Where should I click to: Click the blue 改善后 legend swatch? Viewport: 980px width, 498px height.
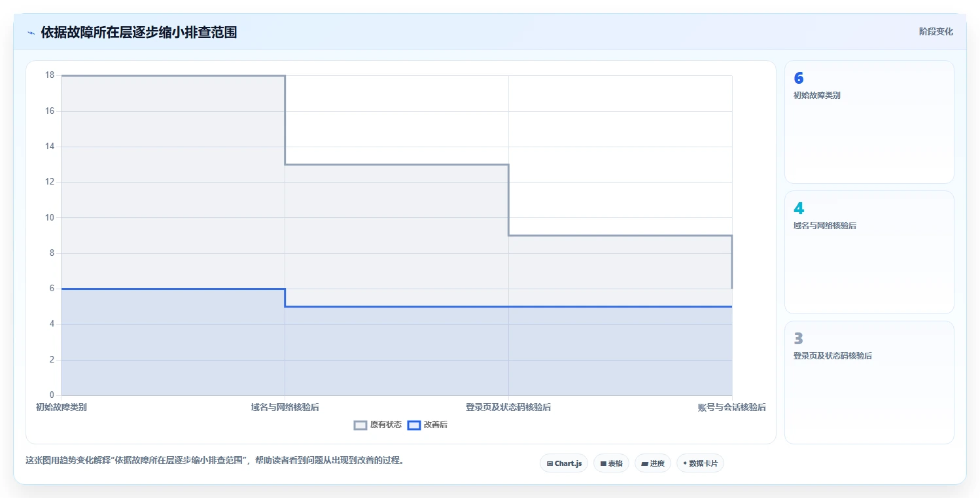(413, 425)
